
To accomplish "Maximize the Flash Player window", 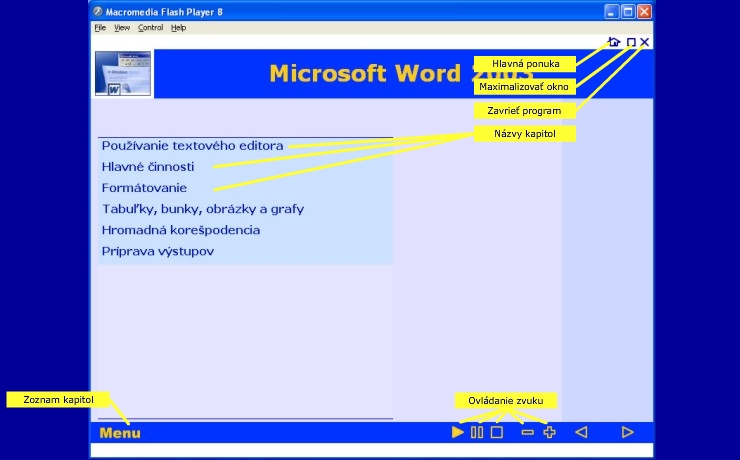I will (628, 12).
